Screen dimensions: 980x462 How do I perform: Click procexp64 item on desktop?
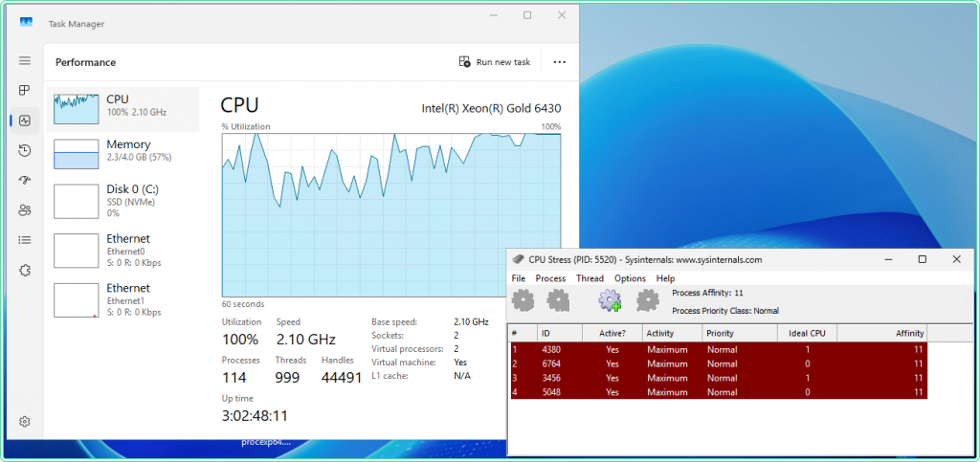(266, 442)
